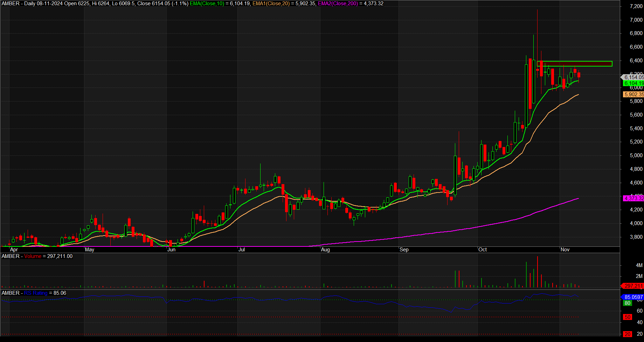Click the 4M volume axis label

[x=639, y=265]
